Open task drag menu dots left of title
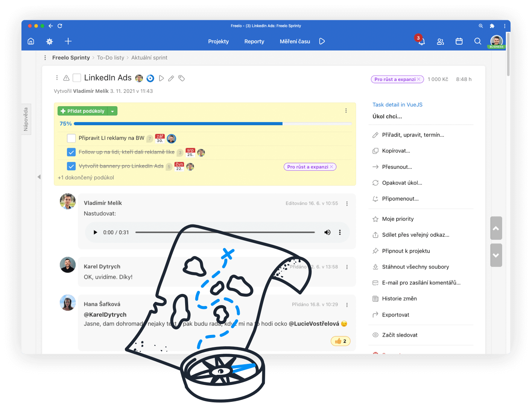 click(57, 78)
